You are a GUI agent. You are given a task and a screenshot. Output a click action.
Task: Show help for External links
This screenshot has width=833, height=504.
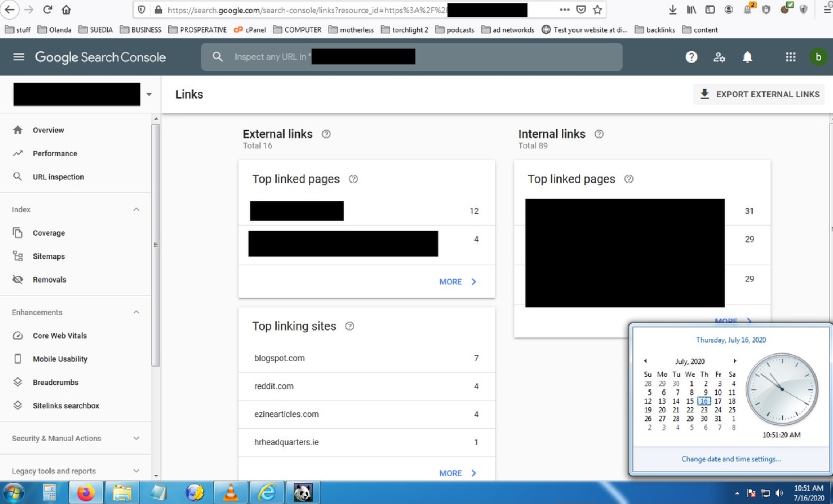[326, 134]
